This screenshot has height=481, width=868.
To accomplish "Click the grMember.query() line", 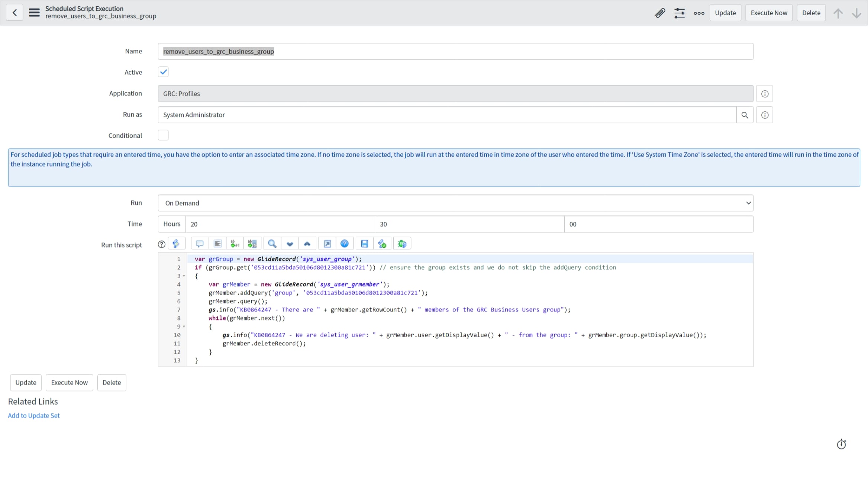I will 238,301.
